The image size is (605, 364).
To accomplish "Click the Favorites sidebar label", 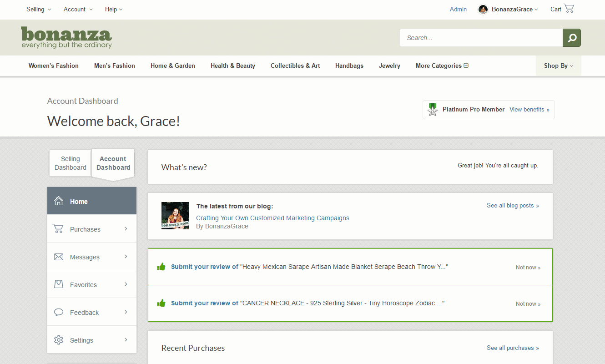I will point(83,285).
